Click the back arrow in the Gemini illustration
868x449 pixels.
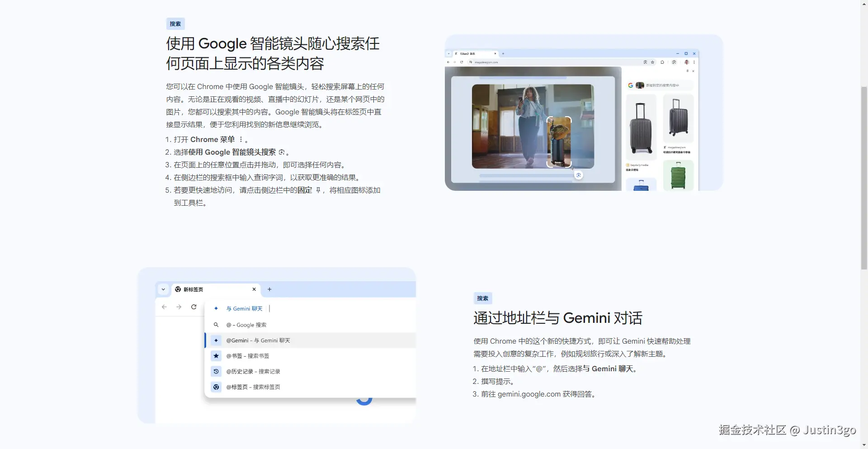[164, 307]
